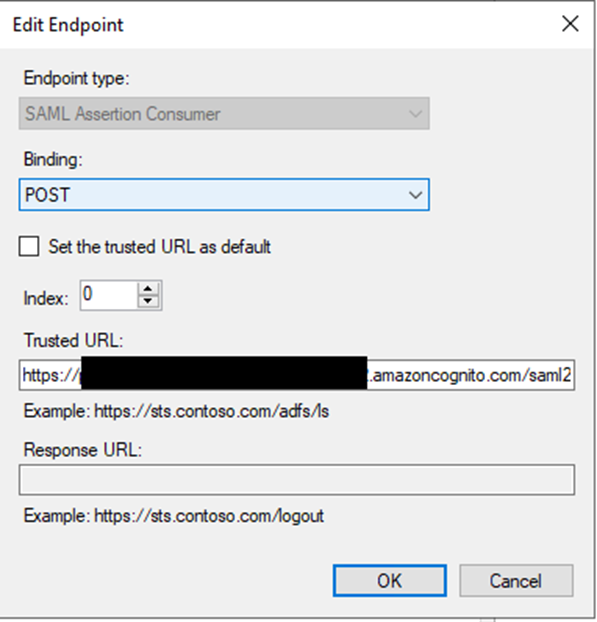Click the empty Response URL field
The width and height of the screenshot is (597, 622).
tap(297, 480)
